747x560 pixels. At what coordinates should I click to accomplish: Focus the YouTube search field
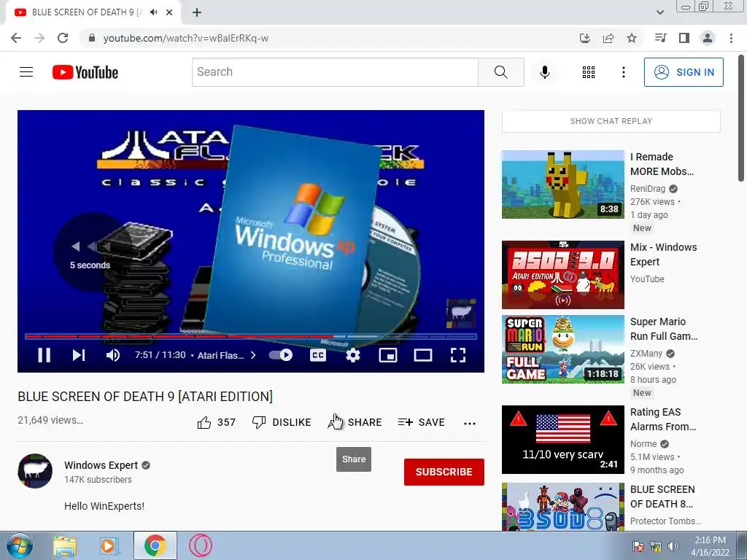point(335,72)
